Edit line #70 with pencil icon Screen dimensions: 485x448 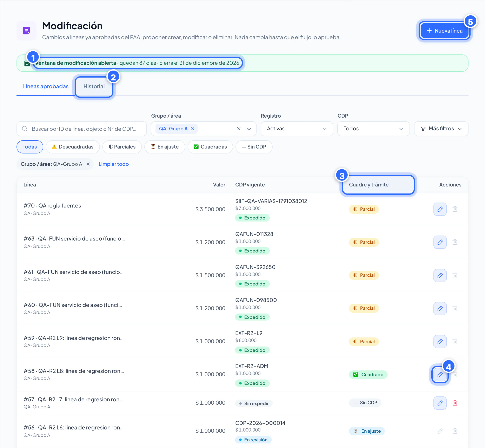[x=440, y=209]
